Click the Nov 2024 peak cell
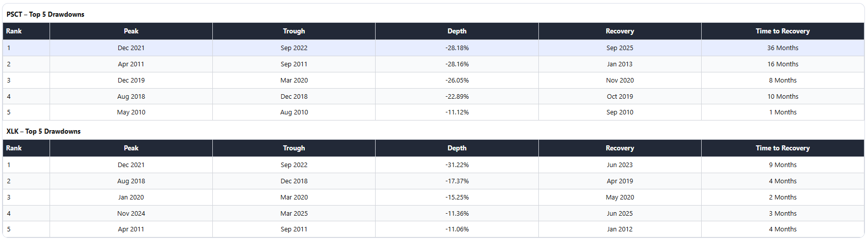The width and height of the screenshot is (868, 239). [x=131, y=214]
